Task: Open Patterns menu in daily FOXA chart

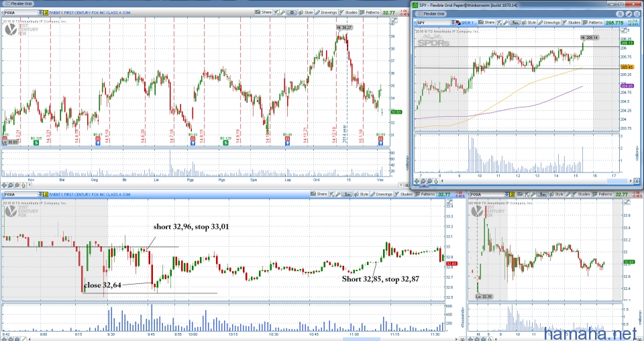Action: 370,12
